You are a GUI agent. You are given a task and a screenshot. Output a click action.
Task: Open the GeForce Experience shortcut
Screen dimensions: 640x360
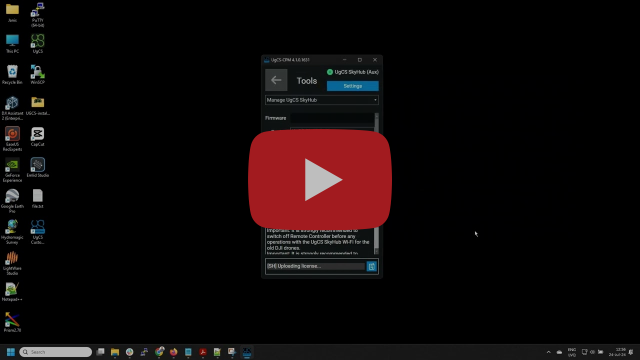pos(12,170)
